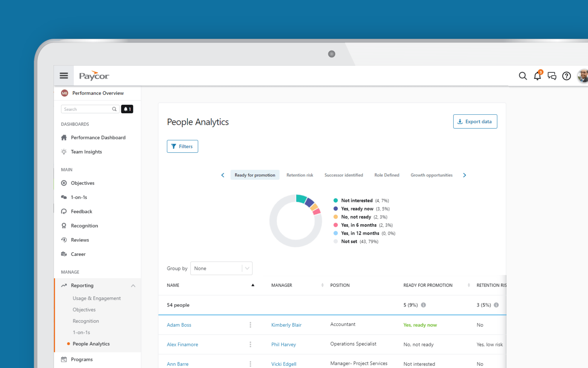Click the info icon beside 5 (9%)
The height and width of the screenshot is (368, 588).
point(423,305)
